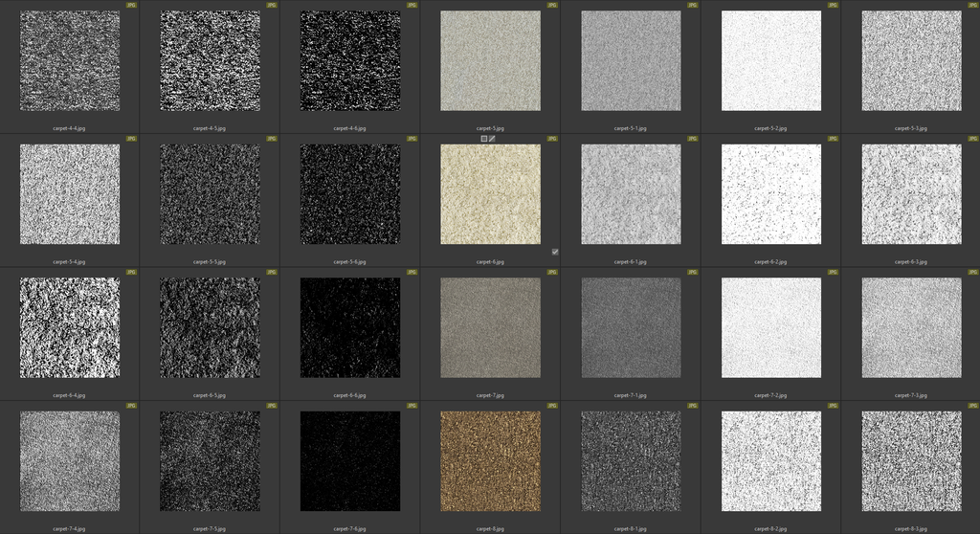
Task: Select the carpet-7.jpg thumbnail
Action: point(490,327)
